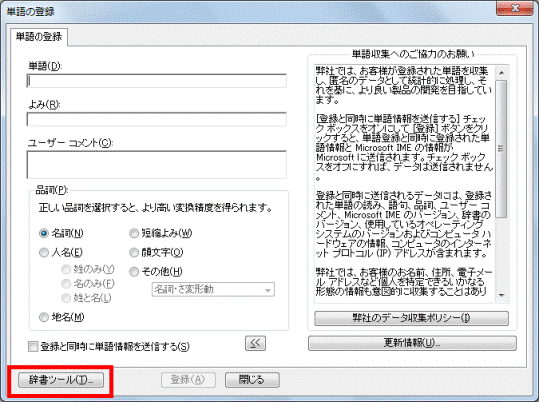Viewport: 539px width, 402px height.
Task: Select the 姓のみ(Y) radio button
Action: tap(66, 269)
